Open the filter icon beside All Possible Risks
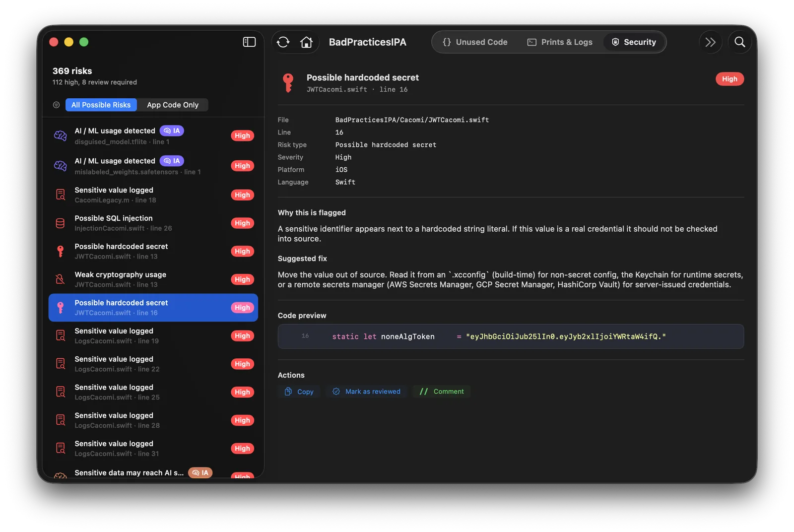The image size is (794, 532). point(56,105)
